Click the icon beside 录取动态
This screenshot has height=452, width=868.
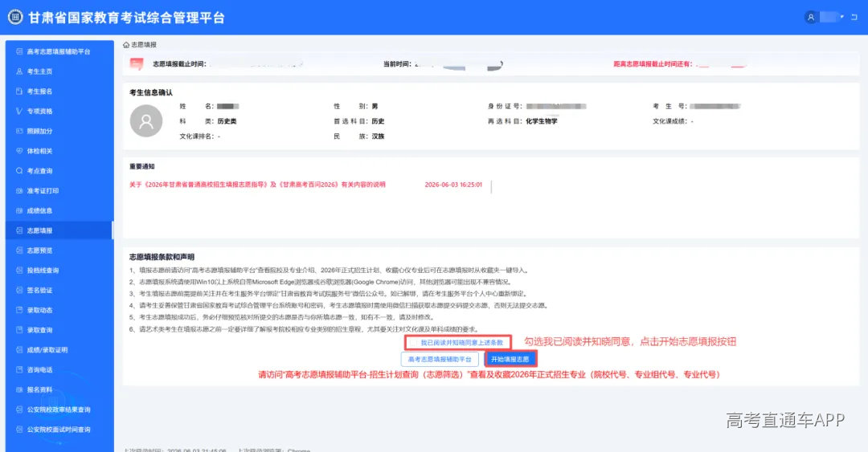click(x=19, y=311)
